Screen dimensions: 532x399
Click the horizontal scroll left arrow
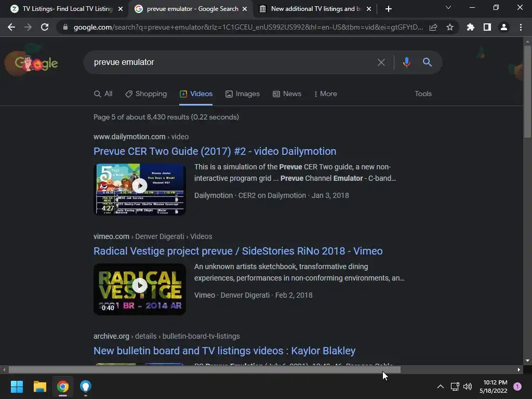4,370
